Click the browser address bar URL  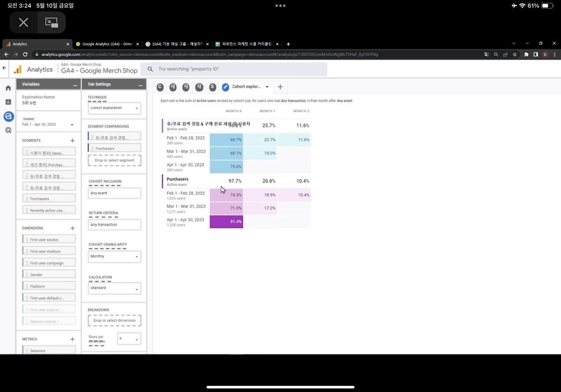pos(209,54)
